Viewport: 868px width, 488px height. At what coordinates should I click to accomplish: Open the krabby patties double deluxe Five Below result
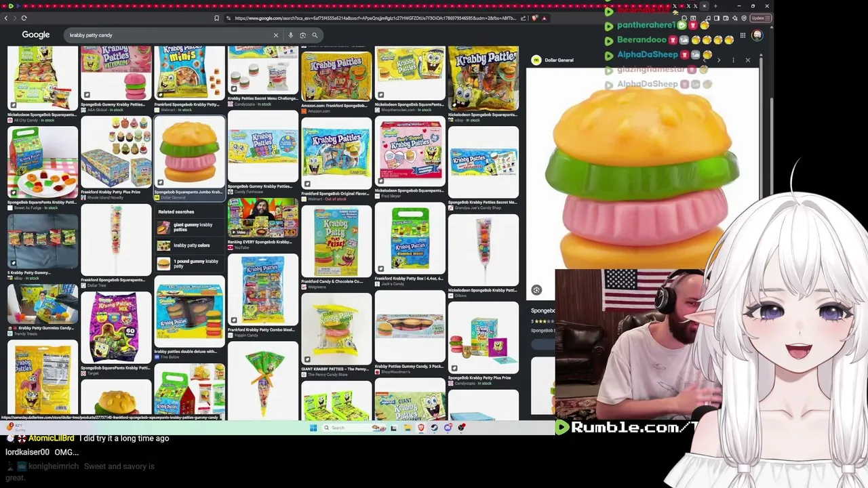click(x=189, y=318)
